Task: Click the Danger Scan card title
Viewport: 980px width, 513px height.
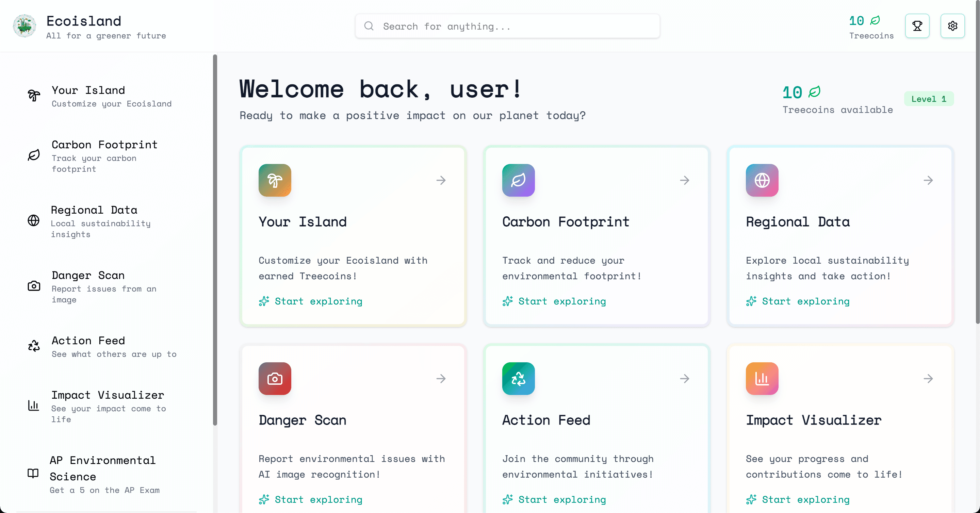Action: coord(303,420)
